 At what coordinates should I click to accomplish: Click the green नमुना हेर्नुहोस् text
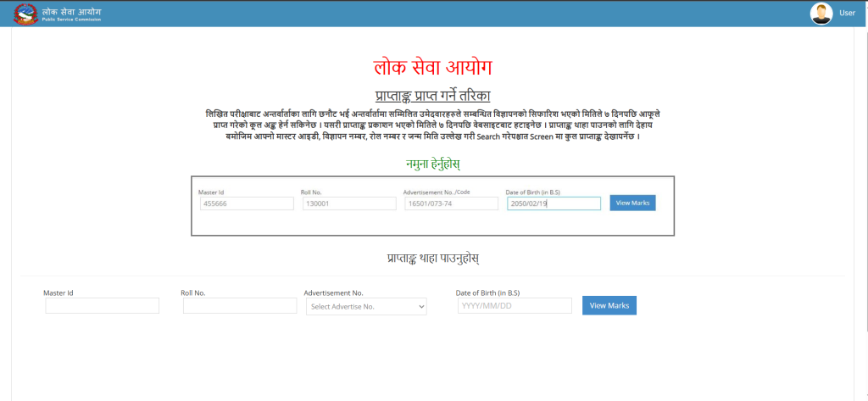coord(433,164)
